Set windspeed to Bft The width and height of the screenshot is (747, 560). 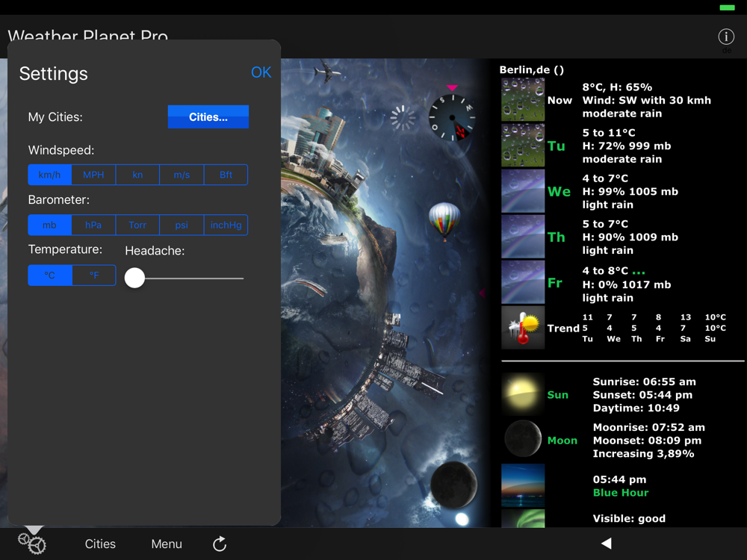226,175
